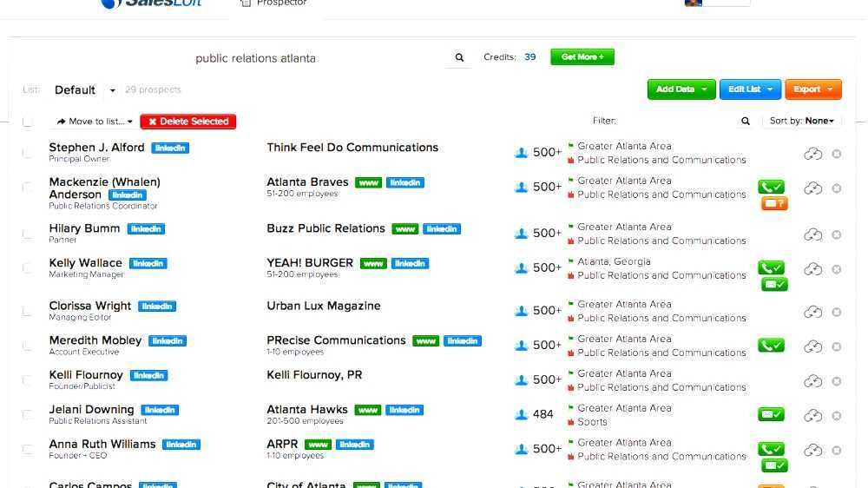The width and height of the screenshot is (868, 488).
Task: Select the checkbox for Mackenzie Anderson
Action: coord(27,188)
